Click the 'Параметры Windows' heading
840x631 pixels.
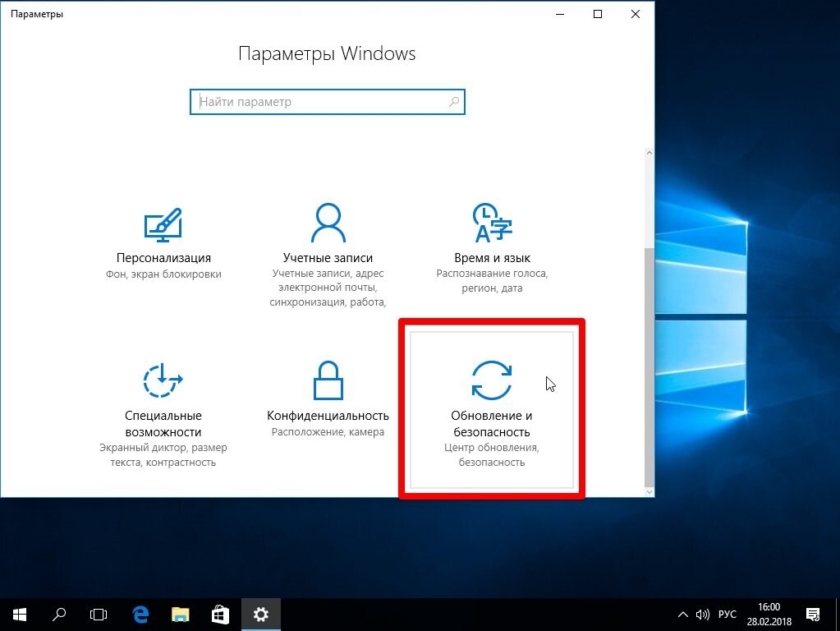click(x=327, y=53)
